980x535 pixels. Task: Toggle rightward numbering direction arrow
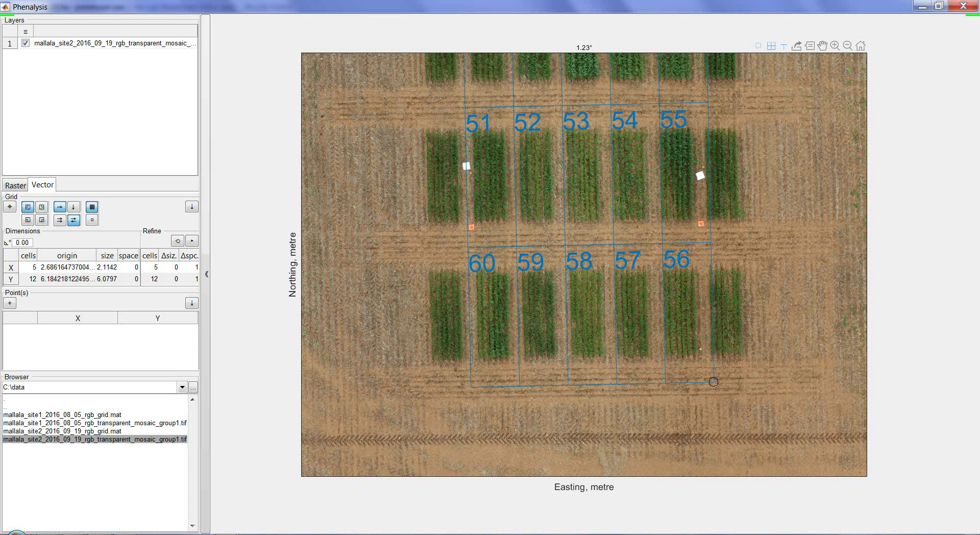60,207
